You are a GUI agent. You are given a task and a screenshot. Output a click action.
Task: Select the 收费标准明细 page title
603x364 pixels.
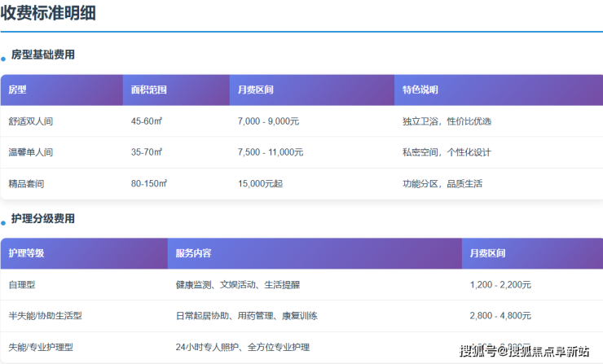coord(49,13)
